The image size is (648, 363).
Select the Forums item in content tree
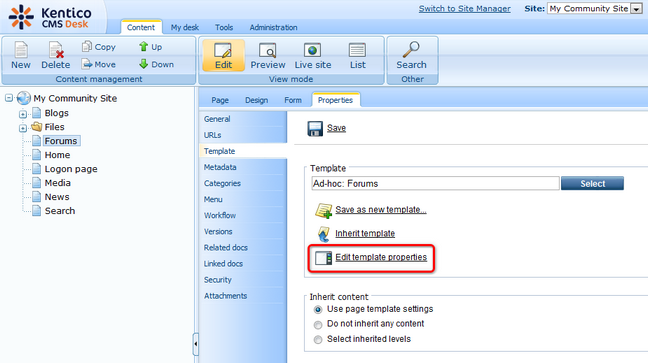click(x=61, y=141)
